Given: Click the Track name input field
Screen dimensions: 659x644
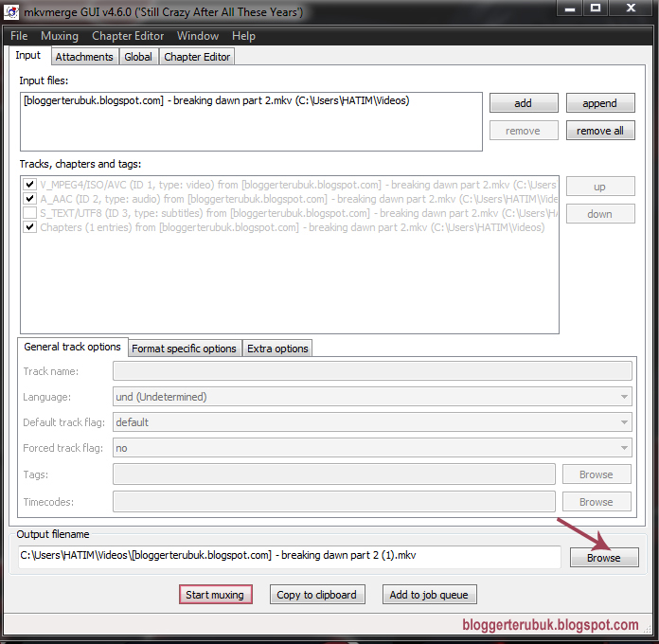Looking at the screenshot, I should (x=372, y=370).
